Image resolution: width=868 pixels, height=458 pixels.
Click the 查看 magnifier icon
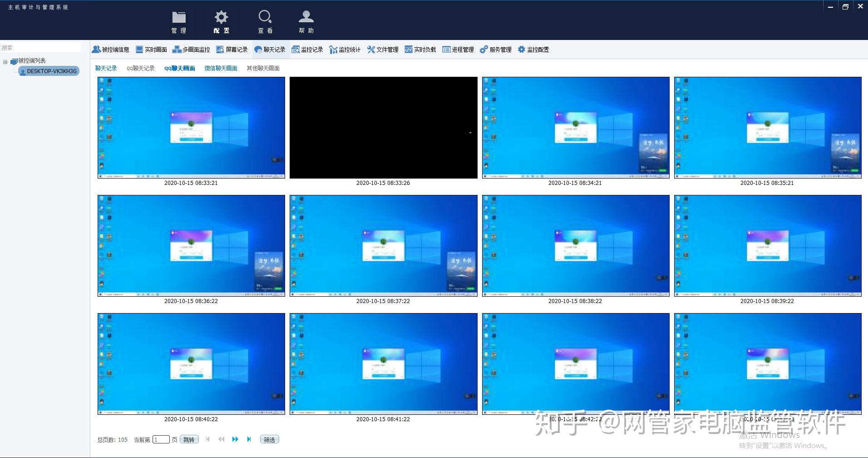click(265, 22)
